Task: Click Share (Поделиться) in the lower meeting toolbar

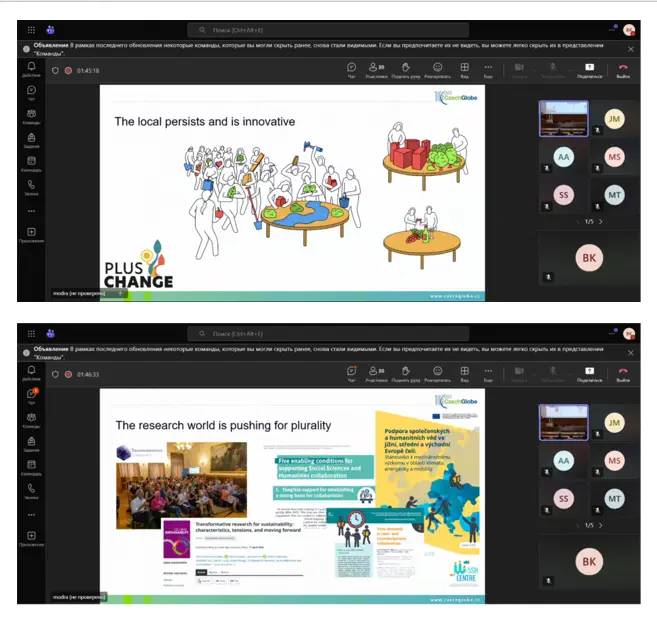Action: pyautogui.click(x=589, y=372)
